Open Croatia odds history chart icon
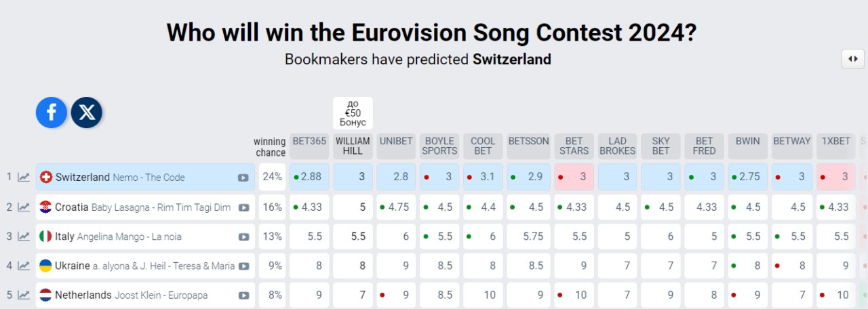Image resolution: width=868 pixels, height=309 pixels. (x=24, y=207)
